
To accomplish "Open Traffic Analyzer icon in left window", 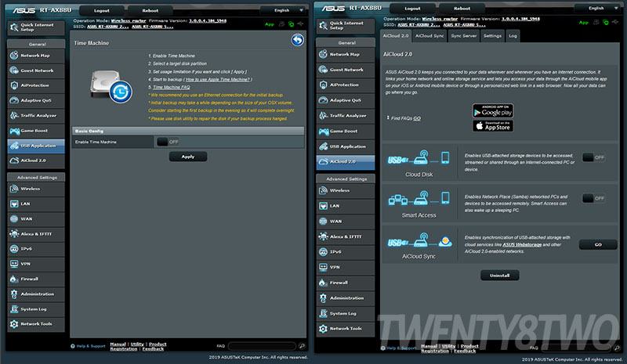I will click(x=14, y=116).
